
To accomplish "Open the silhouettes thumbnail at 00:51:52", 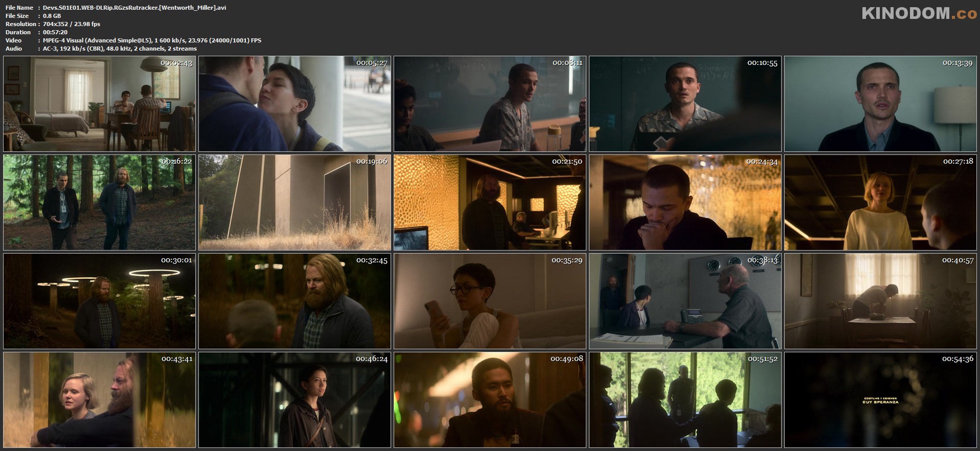I will click(686, 400).
